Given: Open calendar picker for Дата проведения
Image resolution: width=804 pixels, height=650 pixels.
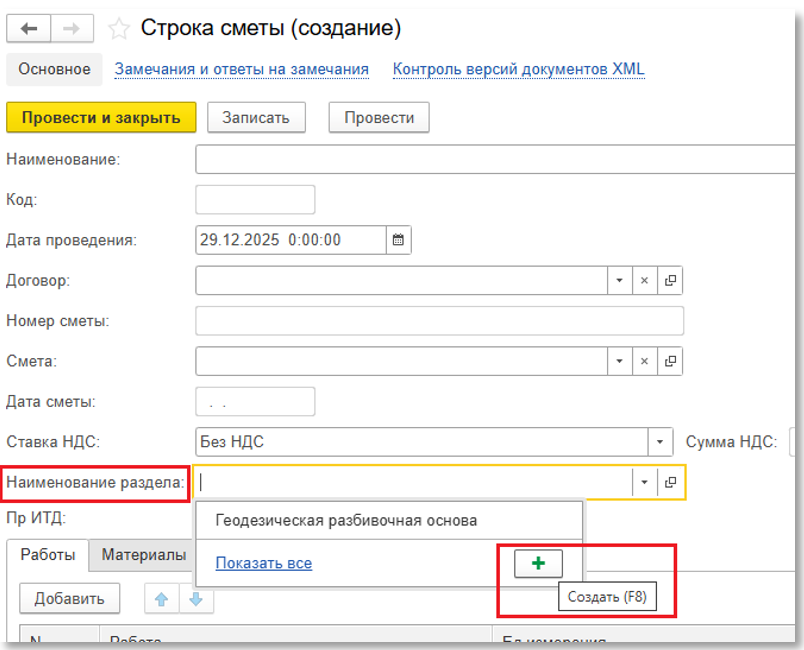Looking at the screenshot, I should pyautogui.click(x=398, y=240).
